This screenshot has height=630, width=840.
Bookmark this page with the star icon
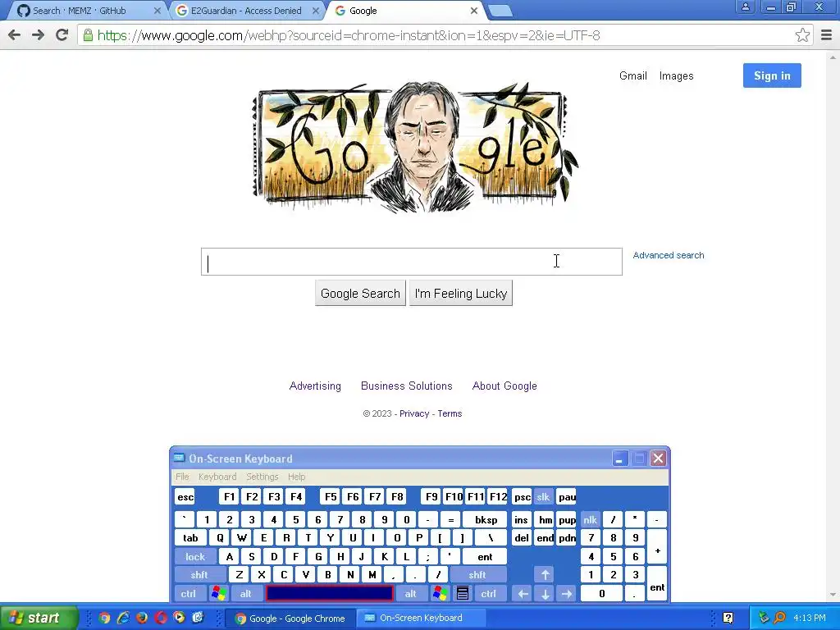point(802,35)
